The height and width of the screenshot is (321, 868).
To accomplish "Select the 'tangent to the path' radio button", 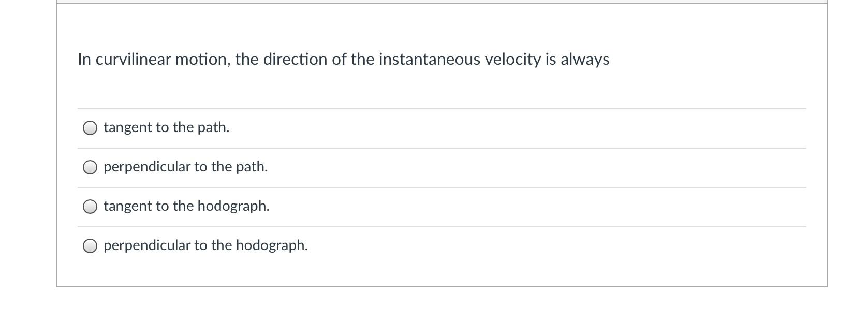I will pyautogui.click(x=90, y=128).
